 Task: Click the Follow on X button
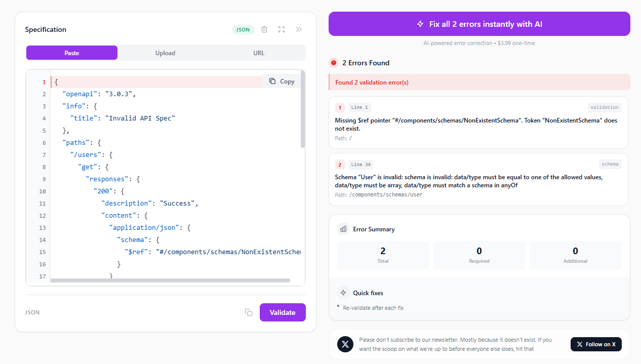pos(596,344)
